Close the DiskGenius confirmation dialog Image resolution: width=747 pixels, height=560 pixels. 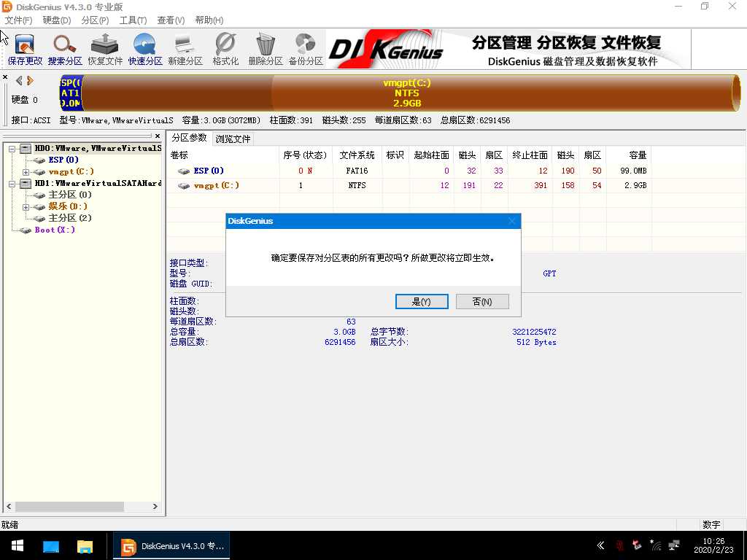coord(512,221)
